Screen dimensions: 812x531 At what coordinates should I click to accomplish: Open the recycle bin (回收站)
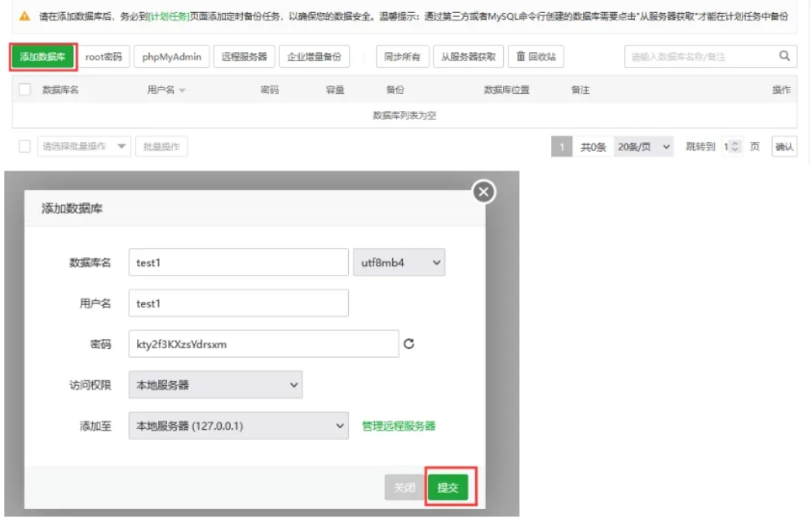[x=536, y=57]
